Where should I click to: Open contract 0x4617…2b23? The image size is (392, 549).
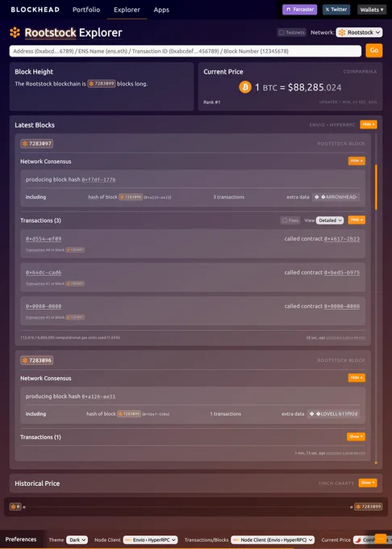tap(342, 239)
